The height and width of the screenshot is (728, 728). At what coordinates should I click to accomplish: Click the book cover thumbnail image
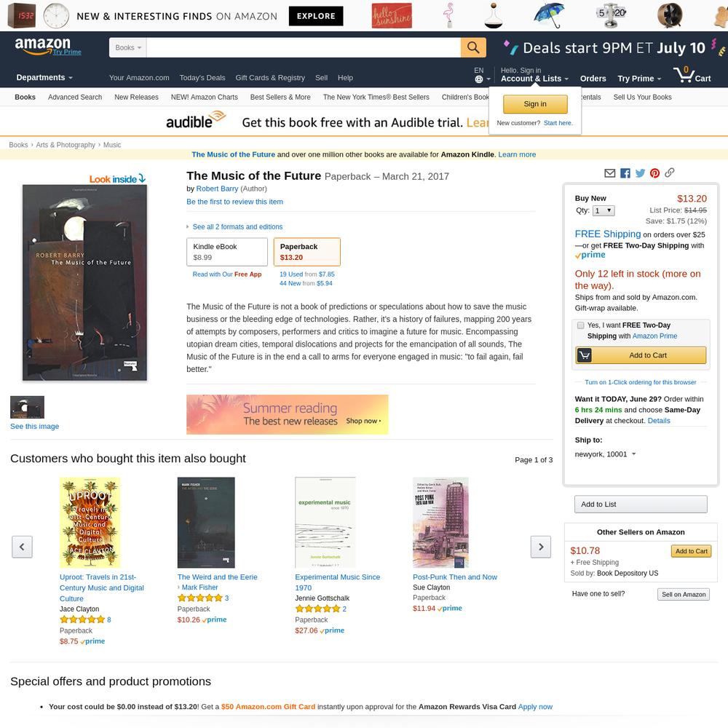click(28, 407)
